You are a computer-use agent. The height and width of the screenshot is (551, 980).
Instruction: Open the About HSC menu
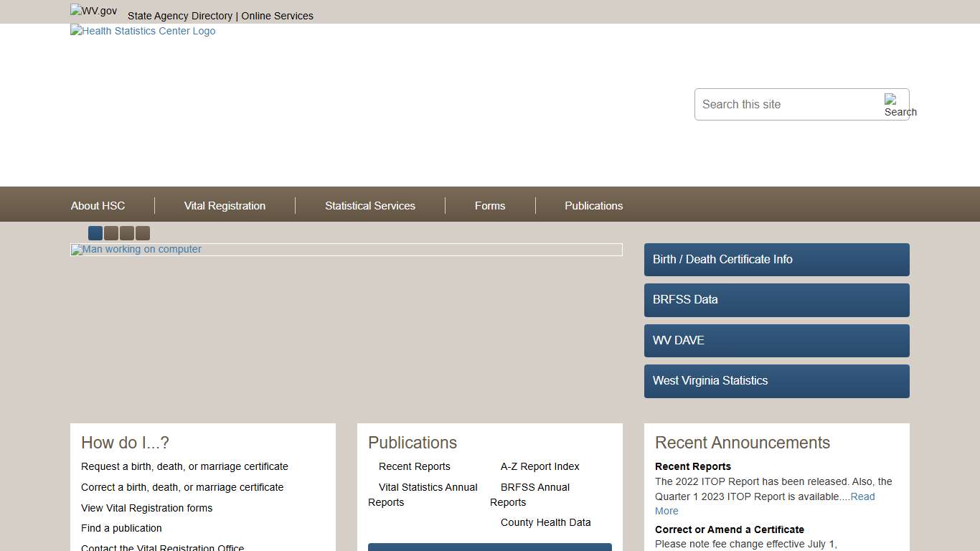[98, 206]
